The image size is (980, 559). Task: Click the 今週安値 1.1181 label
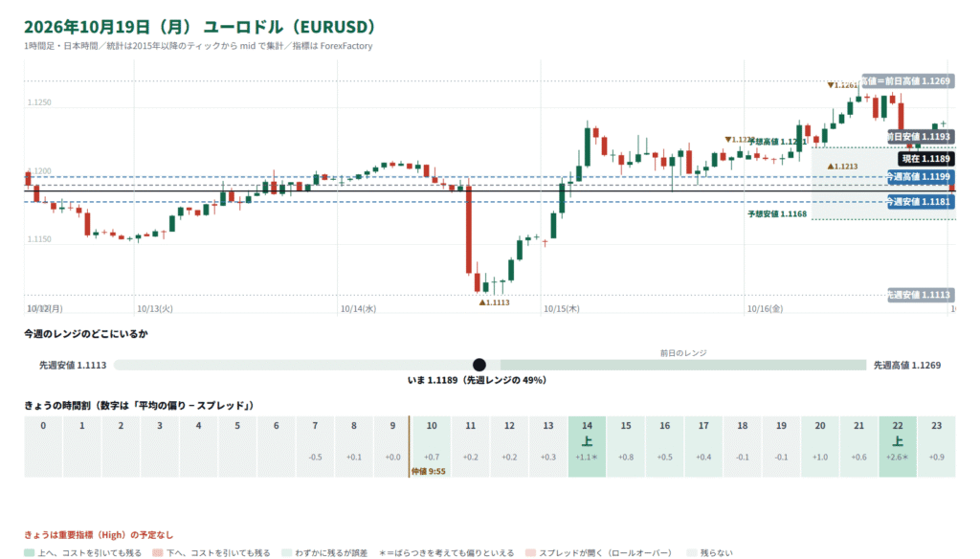coord(920,201)
